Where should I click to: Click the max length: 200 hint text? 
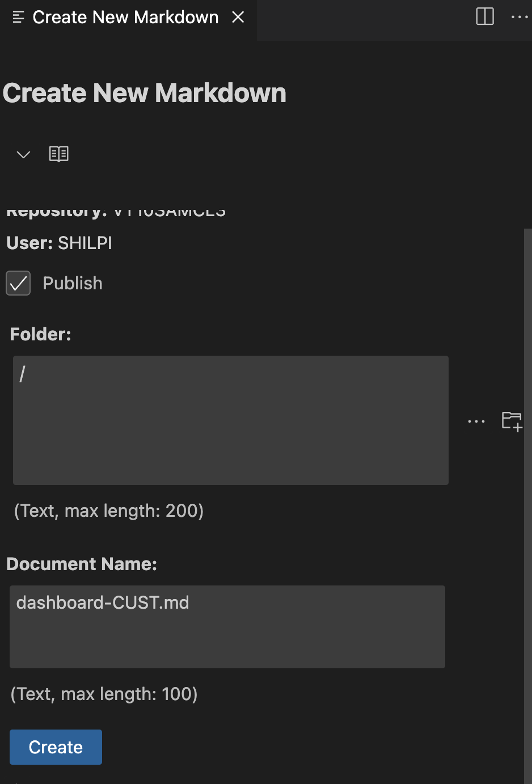tap(109, 511)
